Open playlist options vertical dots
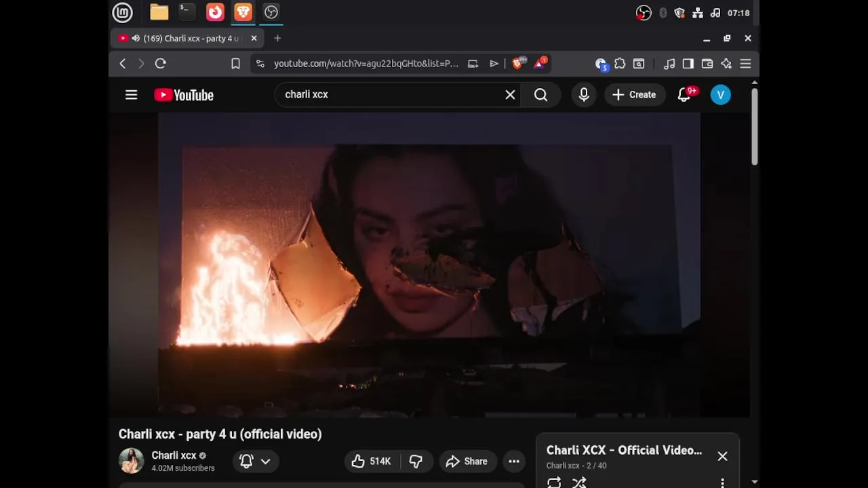 (723, 483)
